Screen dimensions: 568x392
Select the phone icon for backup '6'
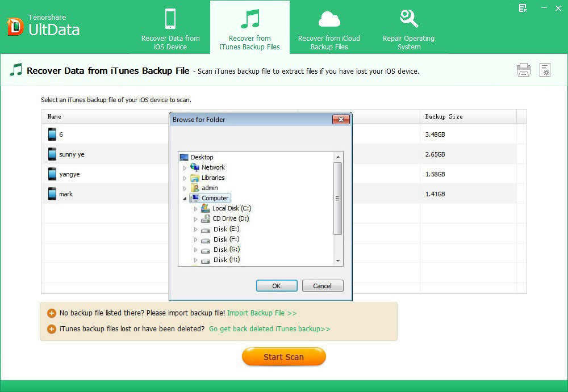coord(52,134)
